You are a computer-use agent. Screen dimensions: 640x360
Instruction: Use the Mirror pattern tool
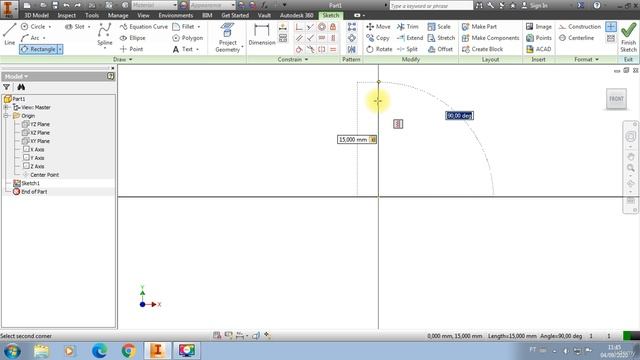click(351, 49)
